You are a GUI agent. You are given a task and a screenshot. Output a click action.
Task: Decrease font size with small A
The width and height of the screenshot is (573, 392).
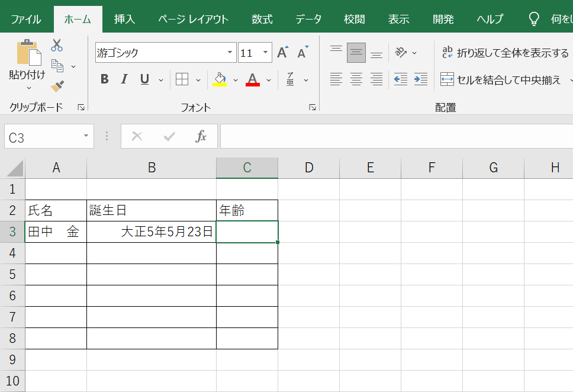pos(302,53)
